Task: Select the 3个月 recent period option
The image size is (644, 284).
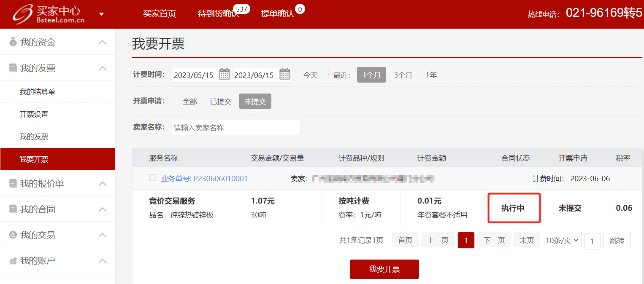Action: coord(403,75)
